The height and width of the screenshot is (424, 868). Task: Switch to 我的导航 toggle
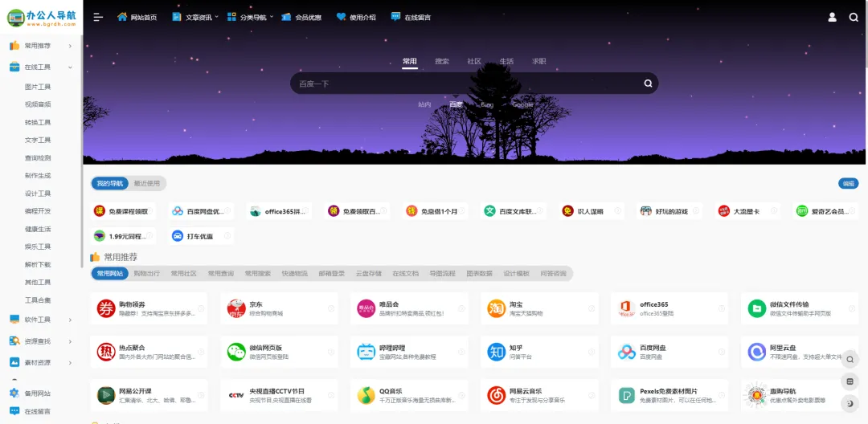pos(109,184)
